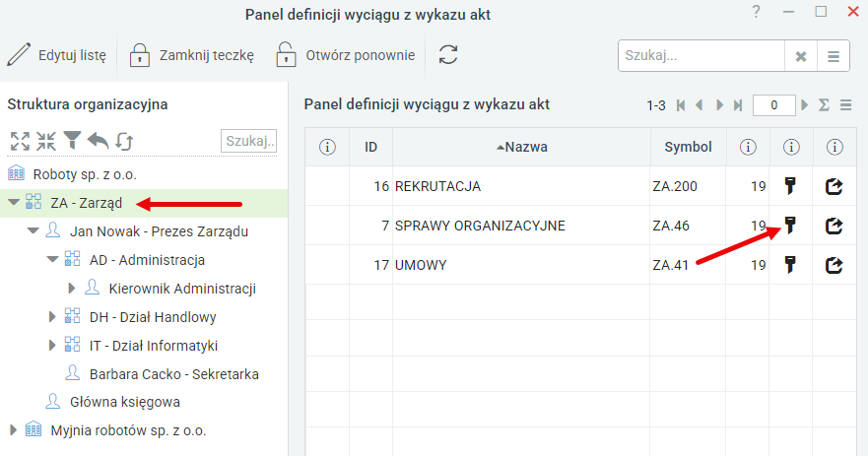Collapse the AD - Administracja node

point(52,259)
